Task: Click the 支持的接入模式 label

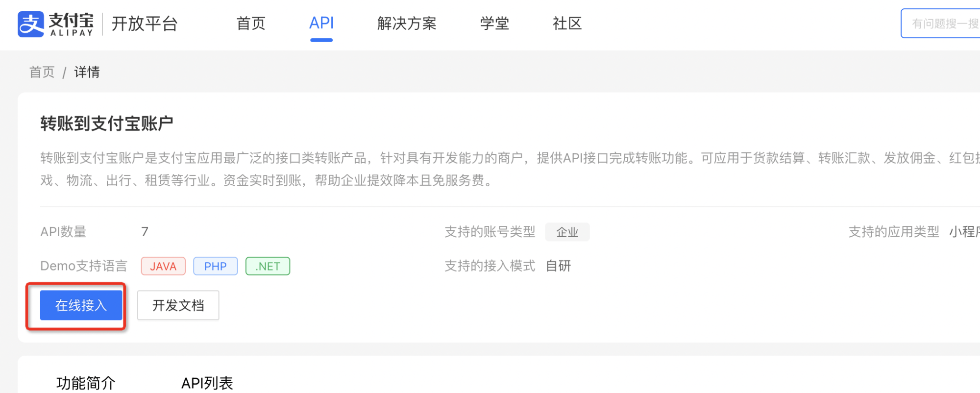Action: pyautogui.click(x=490, y=266)
